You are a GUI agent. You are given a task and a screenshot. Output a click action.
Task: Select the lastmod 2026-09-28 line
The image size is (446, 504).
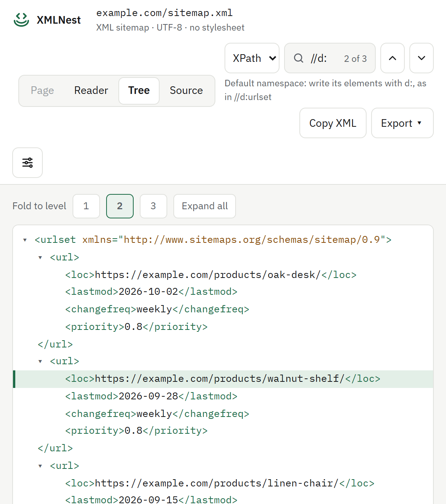point(223,396)
